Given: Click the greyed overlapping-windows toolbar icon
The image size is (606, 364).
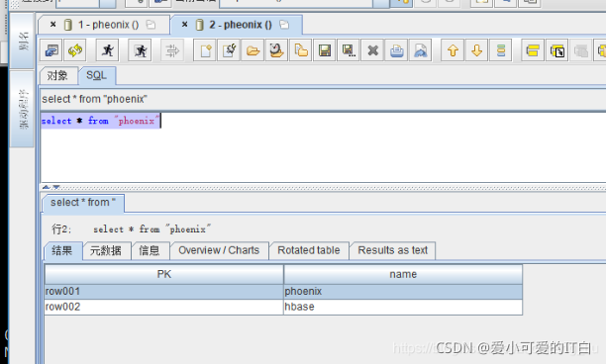Looking at the screenshot, I should [x=581, y=50].
